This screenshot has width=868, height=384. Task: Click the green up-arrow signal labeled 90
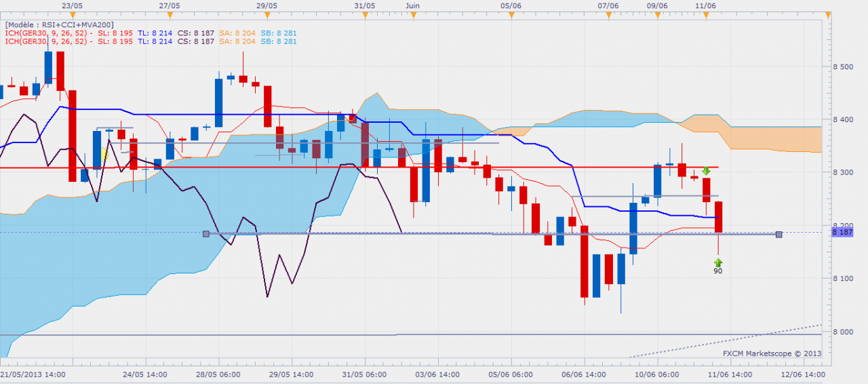pos(718,262)
